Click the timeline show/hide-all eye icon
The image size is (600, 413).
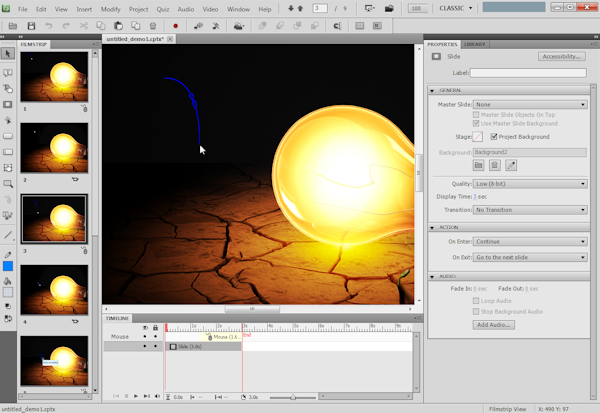[x=144, y=327]
